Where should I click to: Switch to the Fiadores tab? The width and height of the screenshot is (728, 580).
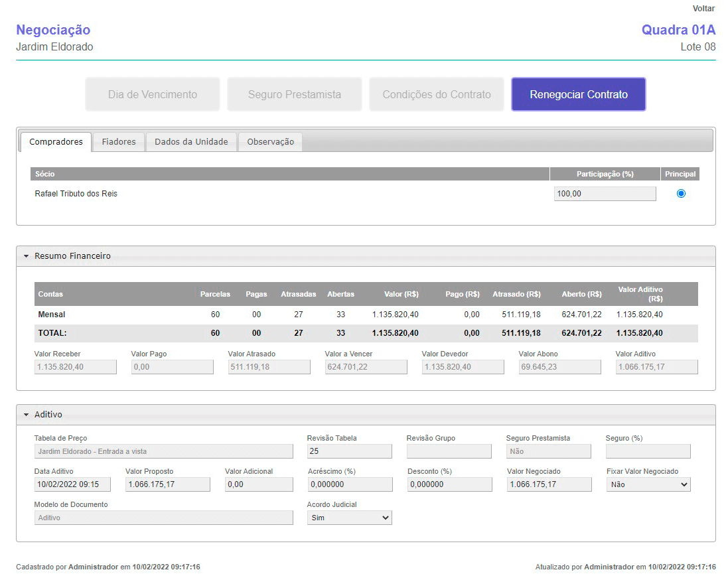point(119,141)
